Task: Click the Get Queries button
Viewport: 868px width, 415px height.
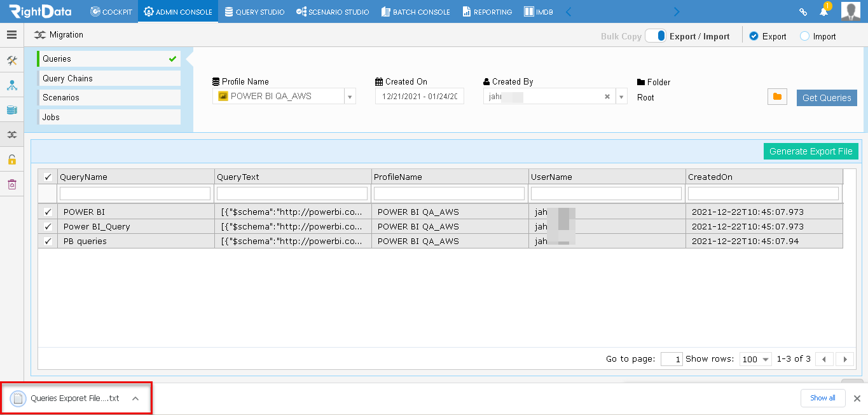Action: (x=827, y=98)
